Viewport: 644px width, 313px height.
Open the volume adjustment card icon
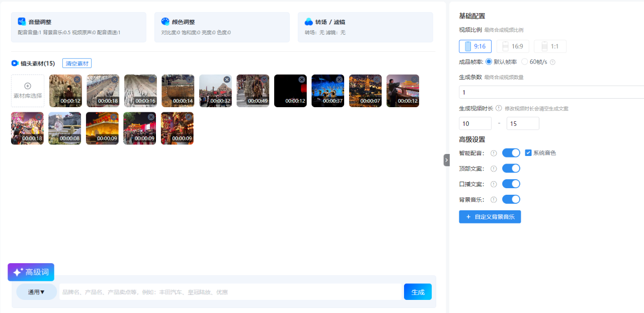click(22, 22)
